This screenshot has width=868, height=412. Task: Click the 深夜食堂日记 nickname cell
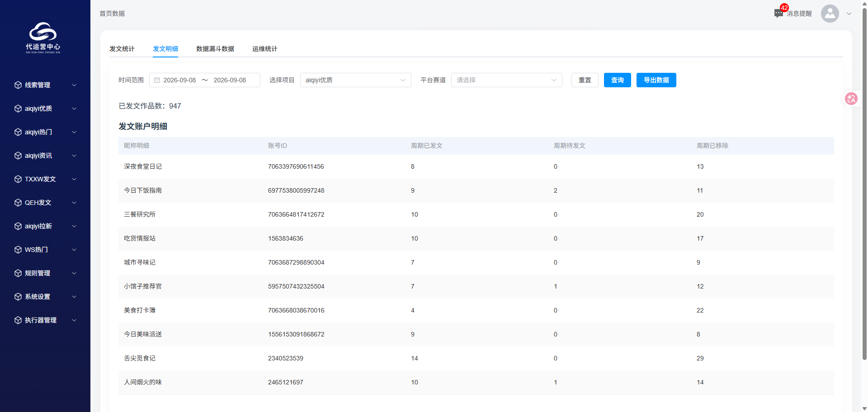pos(143,166)
